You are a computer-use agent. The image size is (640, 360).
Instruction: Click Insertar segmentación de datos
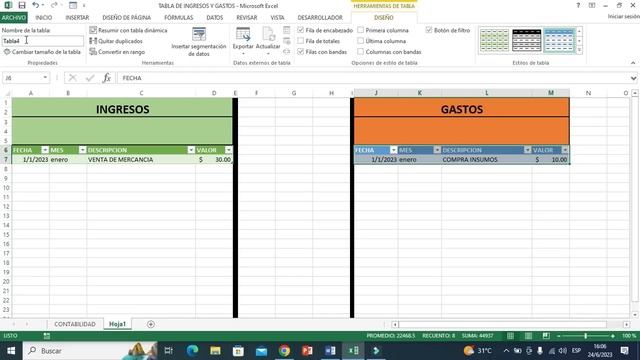click(x=199, y=42)
